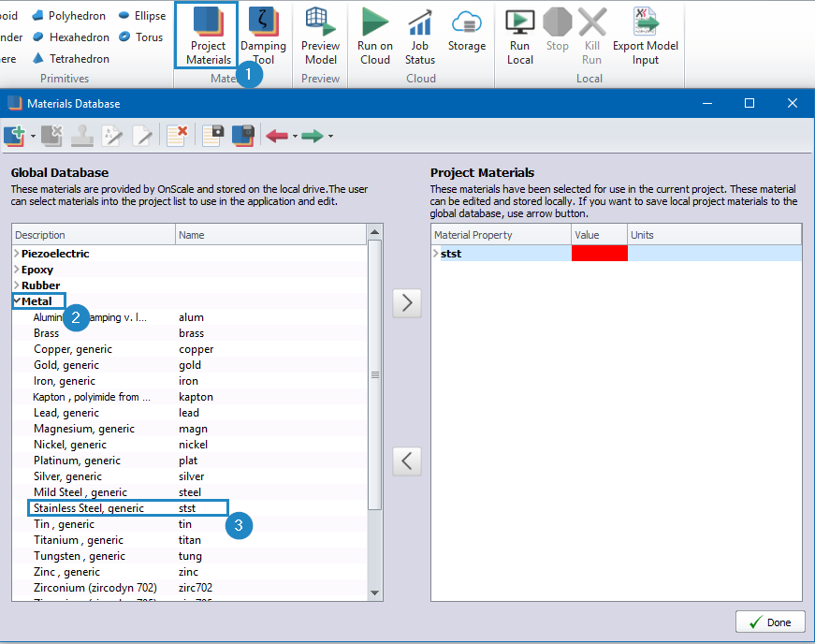Select Tin, generic material
The height and width of the screenshot is (644, 815).
190,524
